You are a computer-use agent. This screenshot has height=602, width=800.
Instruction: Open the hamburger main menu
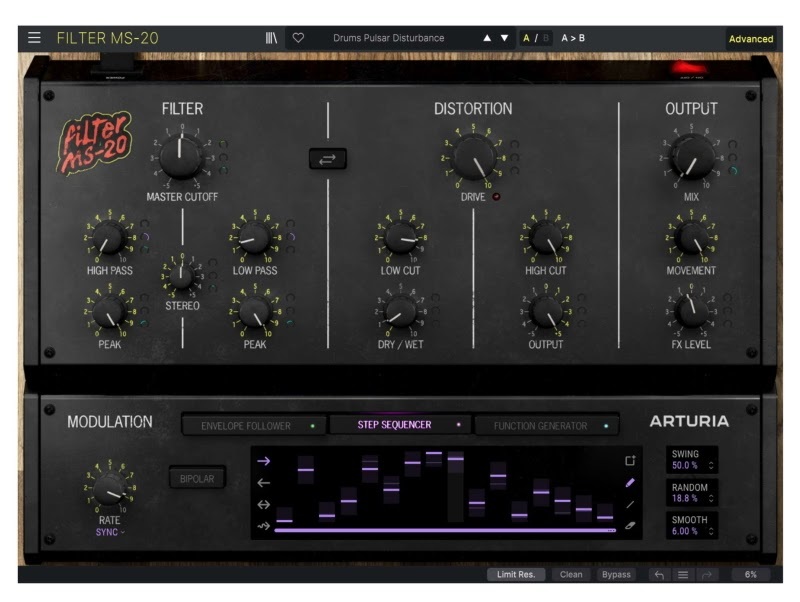click(34, 38)
